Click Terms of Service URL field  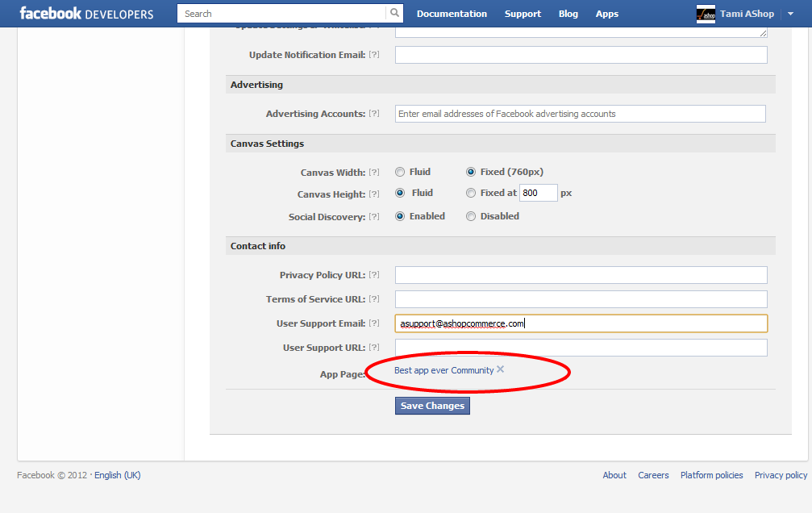(x=581, y=299)
